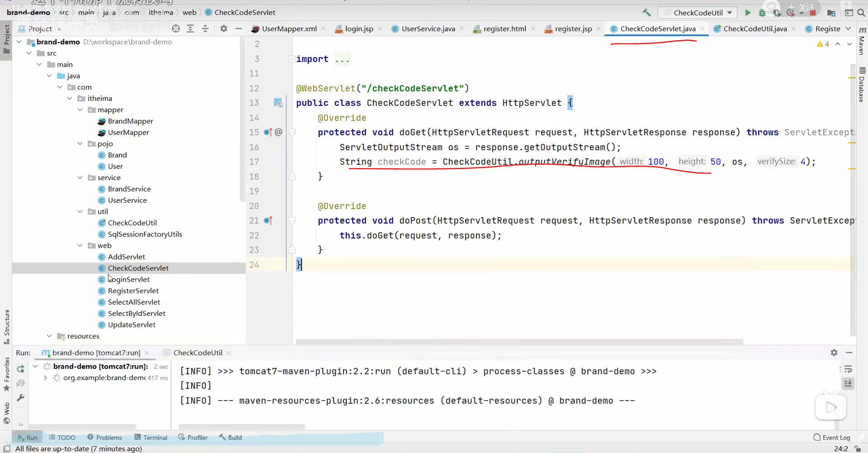Switch to CheckCodeUtil.java editor tab

coord(755,29)
